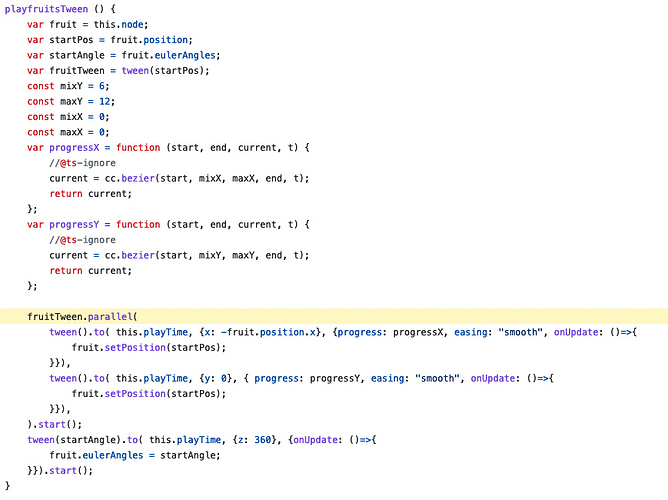Click the cc.bezier line with mixX, maxX
Image resolution: width=668 pixels, height=500 pixels.
tap(179, 178)
